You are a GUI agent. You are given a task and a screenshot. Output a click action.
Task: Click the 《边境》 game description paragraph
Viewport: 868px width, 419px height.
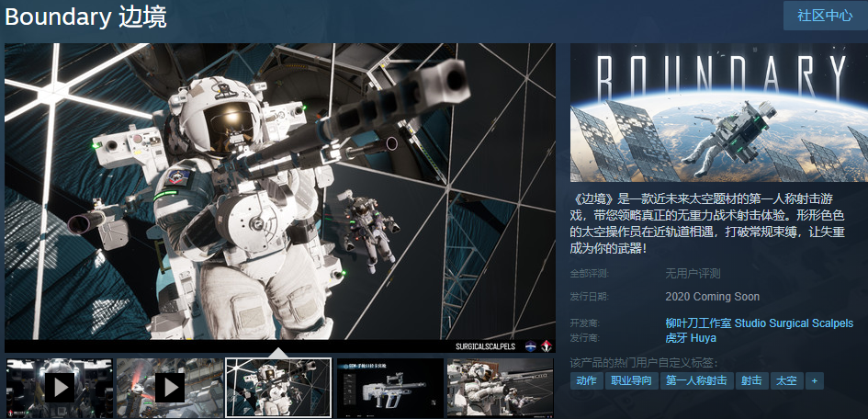point(707,223)
